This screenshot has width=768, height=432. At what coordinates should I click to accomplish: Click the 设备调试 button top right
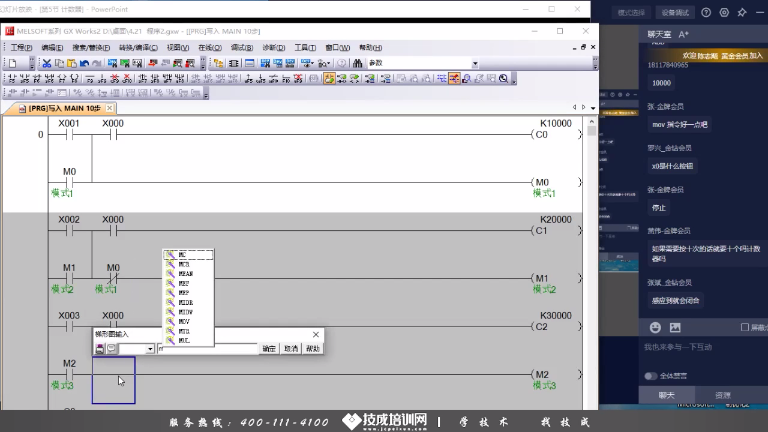(675, 13)
